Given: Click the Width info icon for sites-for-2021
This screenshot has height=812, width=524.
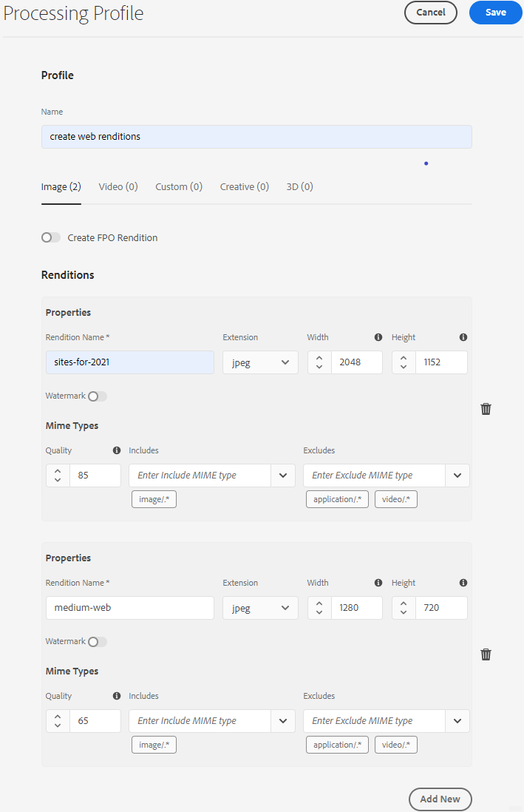Looking at the screenshot, I should pos(378,337).
